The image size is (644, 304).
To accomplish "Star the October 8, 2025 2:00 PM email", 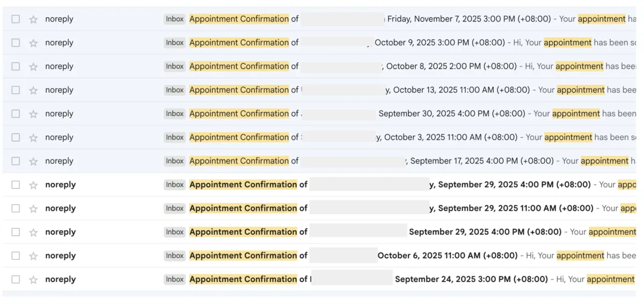I will pyautogui.click(x=33, y=67).
